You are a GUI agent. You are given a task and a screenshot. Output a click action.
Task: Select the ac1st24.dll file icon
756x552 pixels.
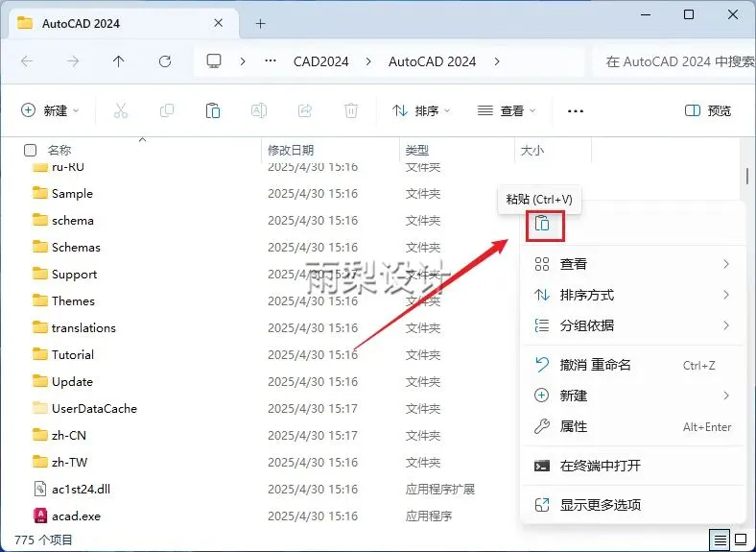click(x=40, y=489)
